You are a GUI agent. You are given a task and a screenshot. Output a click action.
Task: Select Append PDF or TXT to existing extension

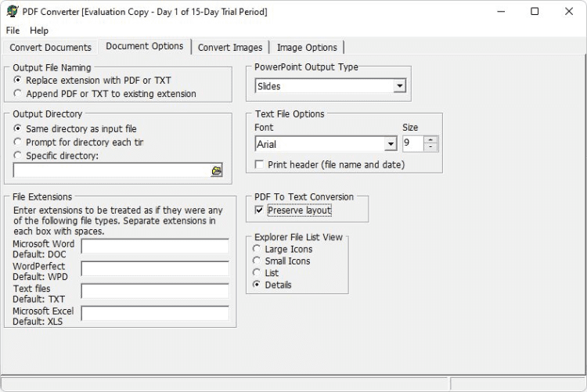pyautogui.click(x=18, y=94)
